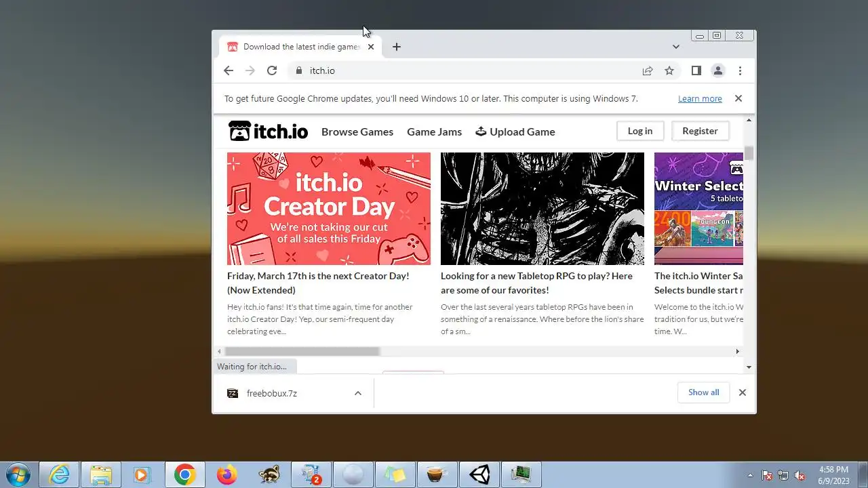Viewport: 868px width, 488px height.
Task: Click the horizontal scrollbar thumb
Action: point(302,351)
